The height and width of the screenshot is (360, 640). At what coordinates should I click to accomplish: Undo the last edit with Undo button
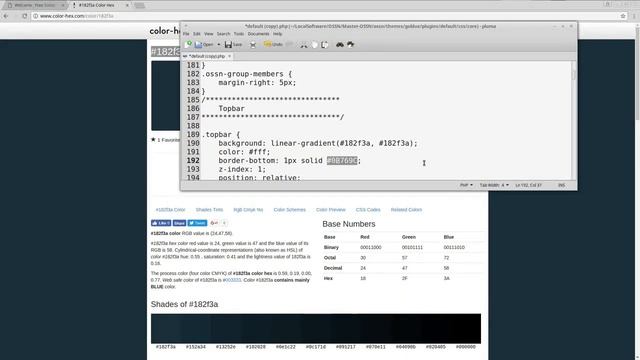[x=273, y=44]
